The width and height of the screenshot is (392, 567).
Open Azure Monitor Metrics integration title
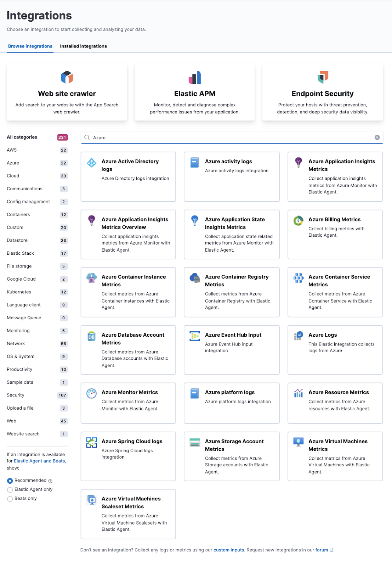[x=130, y=392]
